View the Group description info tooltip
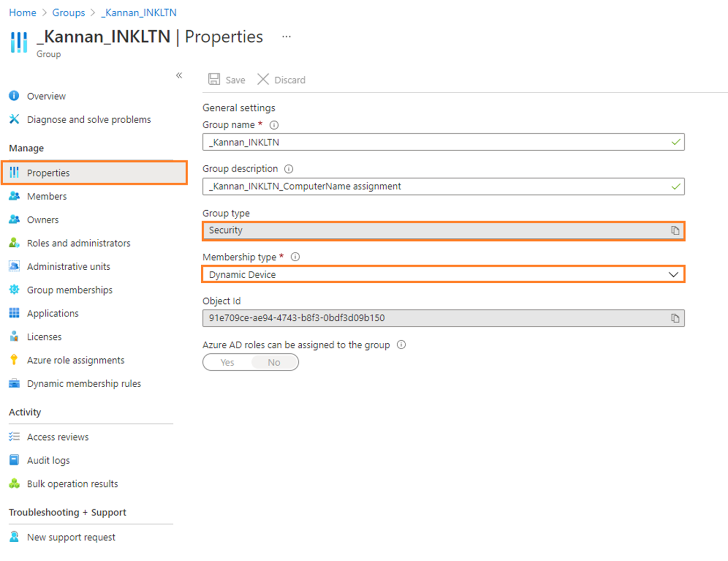 tap(289, 169)
